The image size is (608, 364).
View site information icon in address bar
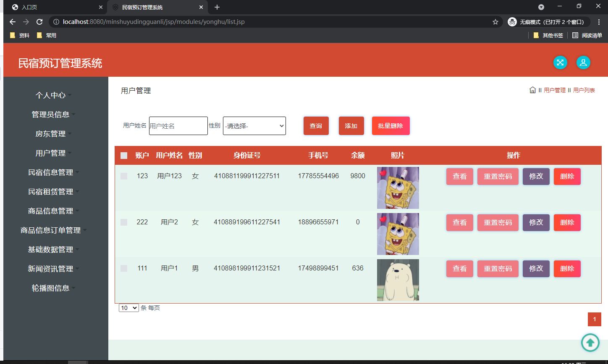[56, 22]
